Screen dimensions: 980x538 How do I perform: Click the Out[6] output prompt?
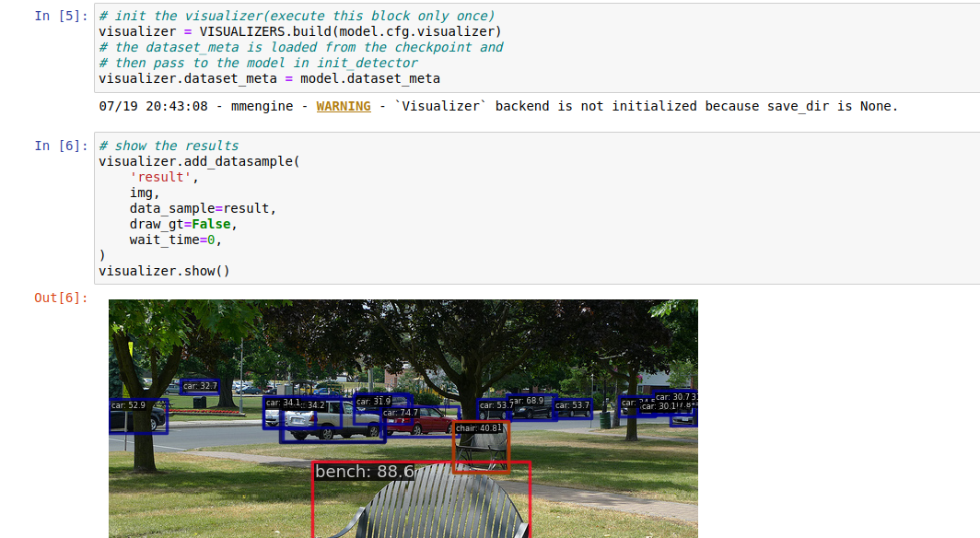click(61, 298)
